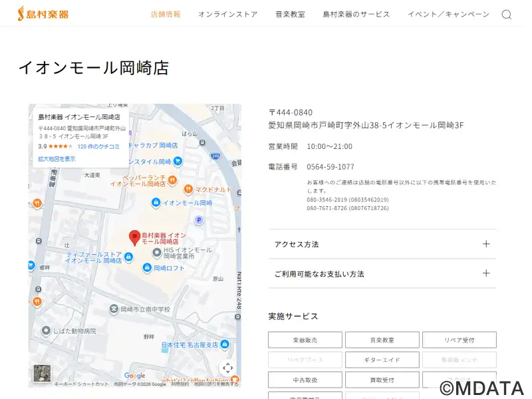Click the McDonald's restaurant map marker
Image resolution: width=532 pixels, height=399 pixels.
pos(188,189)
